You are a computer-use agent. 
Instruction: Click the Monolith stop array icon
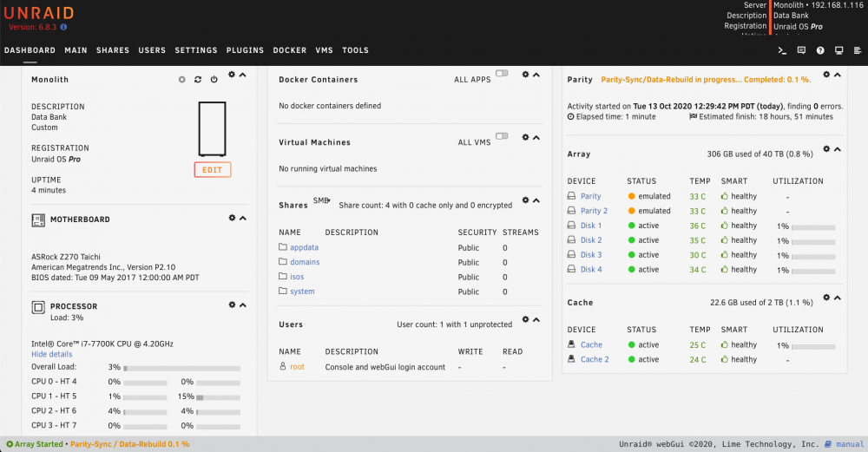point(181,80)
